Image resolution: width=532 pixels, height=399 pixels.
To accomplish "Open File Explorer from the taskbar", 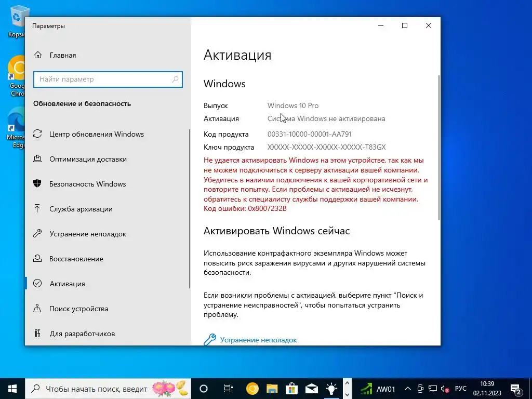I will [272, 389].
